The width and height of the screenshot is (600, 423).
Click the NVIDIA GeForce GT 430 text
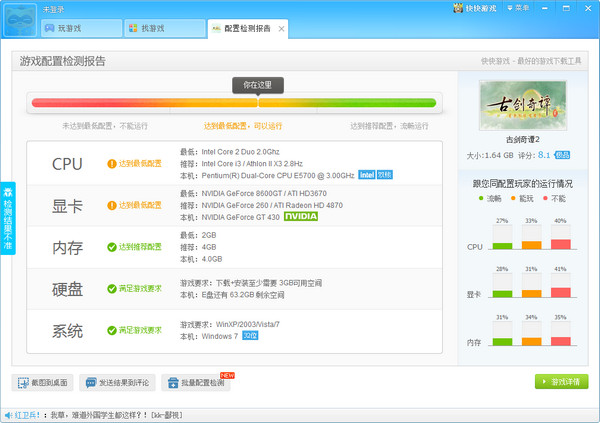tap(241, 217)
